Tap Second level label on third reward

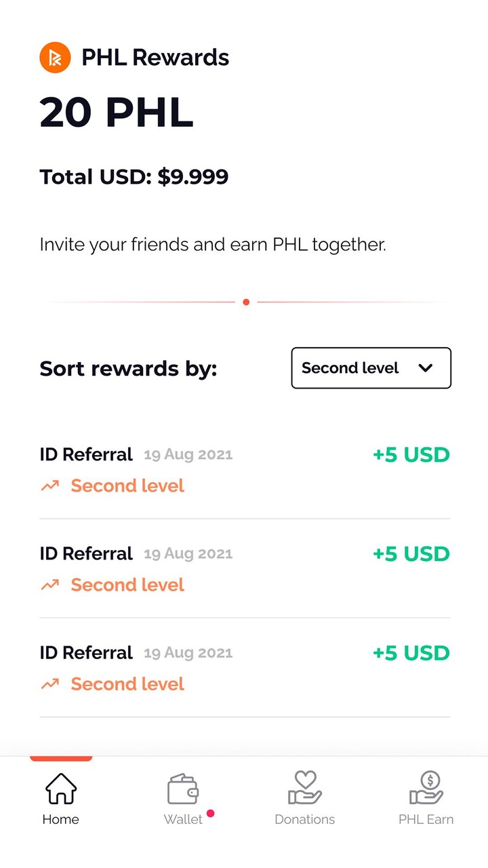pyautogui.click(x=127, y=684)
